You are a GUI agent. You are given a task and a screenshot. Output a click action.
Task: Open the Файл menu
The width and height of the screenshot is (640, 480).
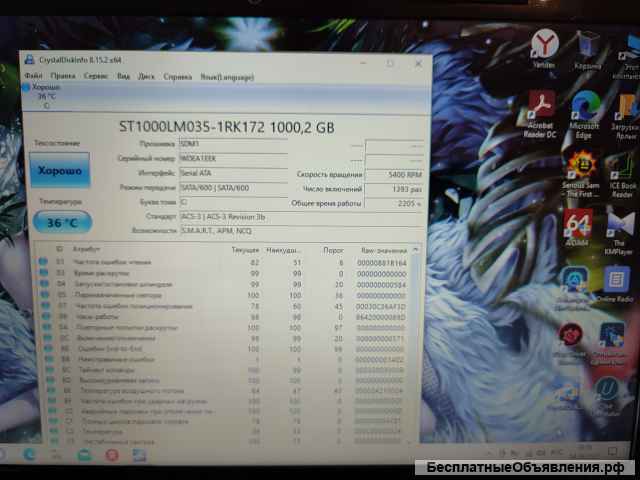33,76
